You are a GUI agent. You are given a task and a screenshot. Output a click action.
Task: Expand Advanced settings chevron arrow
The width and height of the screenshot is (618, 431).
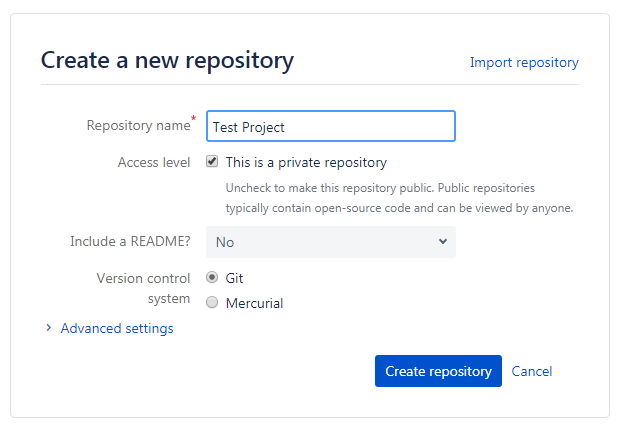(x=48, y=328)
